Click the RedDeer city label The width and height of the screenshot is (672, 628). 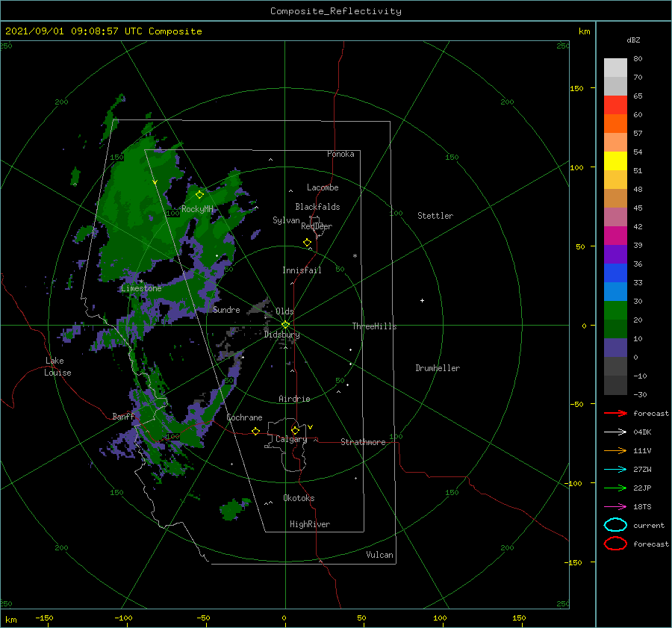coord(317,226)
